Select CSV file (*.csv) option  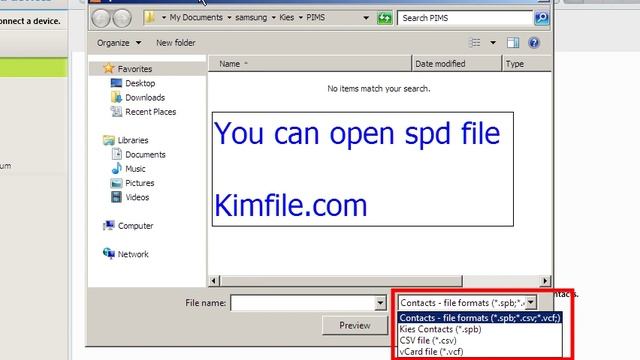coord(480,340)
